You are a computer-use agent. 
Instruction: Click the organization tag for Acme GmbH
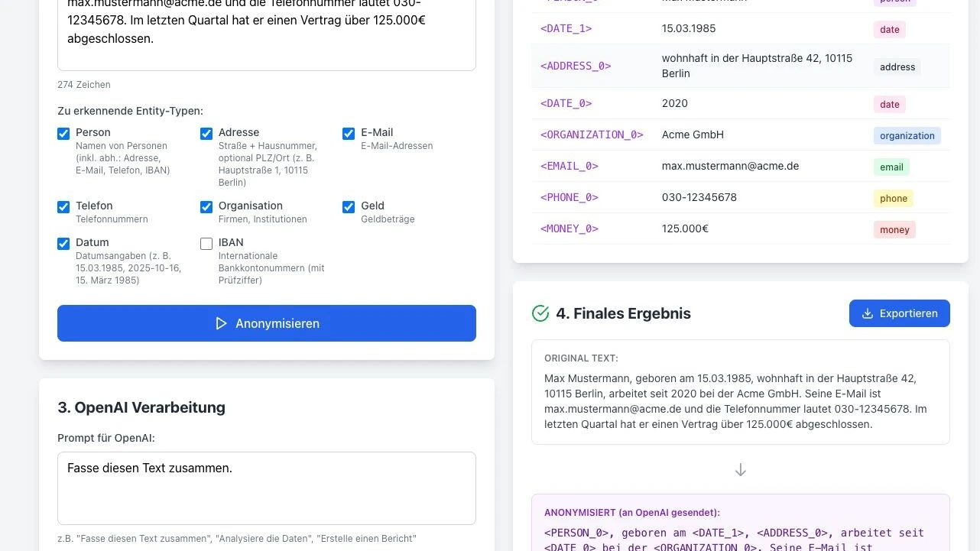(x=907, y=135)
